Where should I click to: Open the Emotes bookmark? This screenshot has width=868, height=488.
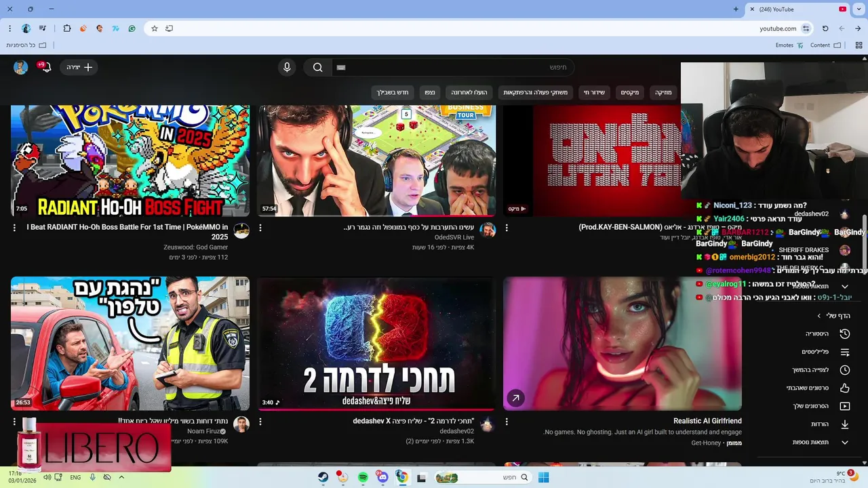tap(789, 45)
